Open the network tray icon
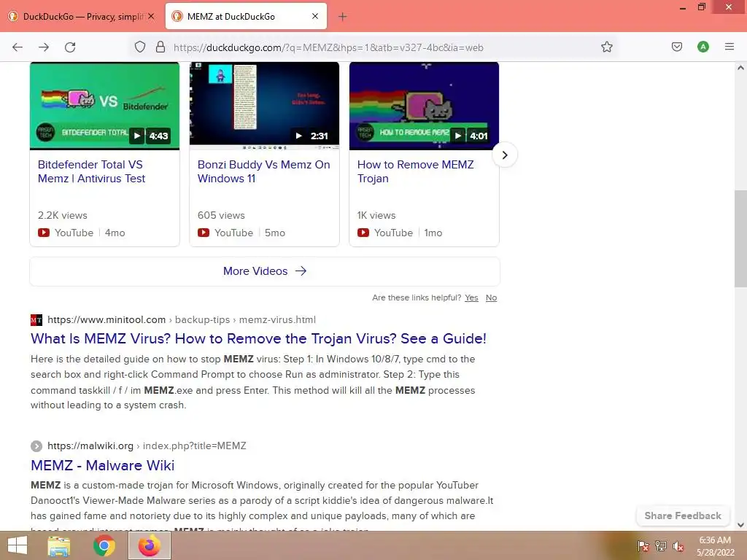This screenshot has width=747, height=560. [x=660, y=545]
